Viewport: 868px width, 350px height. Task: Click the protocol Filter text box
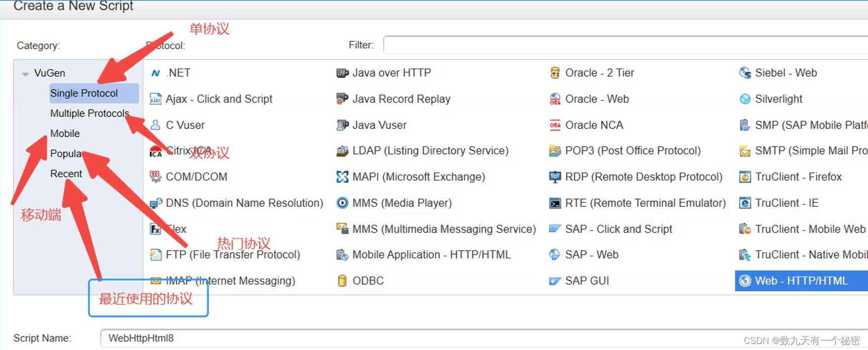pyautogui.click(x=625, y=45)
